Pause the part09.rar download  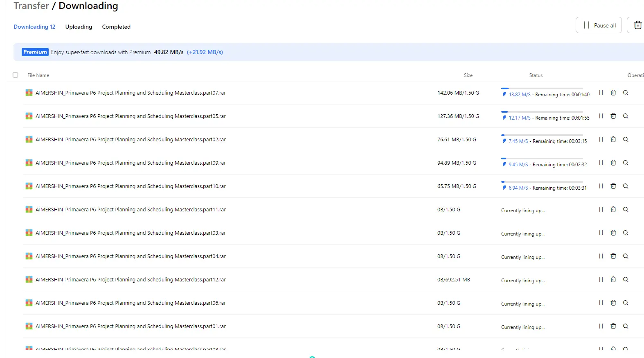click(601, 163)
